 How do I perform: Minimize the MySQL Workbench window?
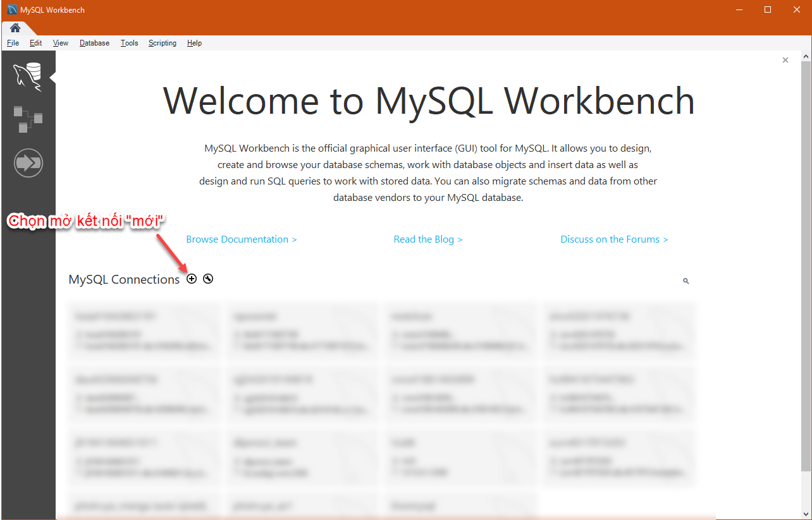[x=738, y=9]
